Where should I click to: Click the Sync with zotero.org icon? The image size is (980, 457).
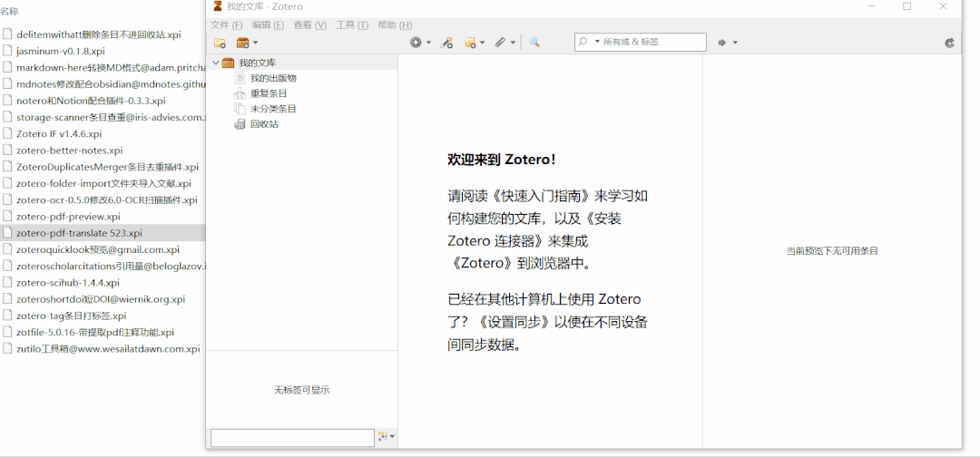[x=949, y=43]
